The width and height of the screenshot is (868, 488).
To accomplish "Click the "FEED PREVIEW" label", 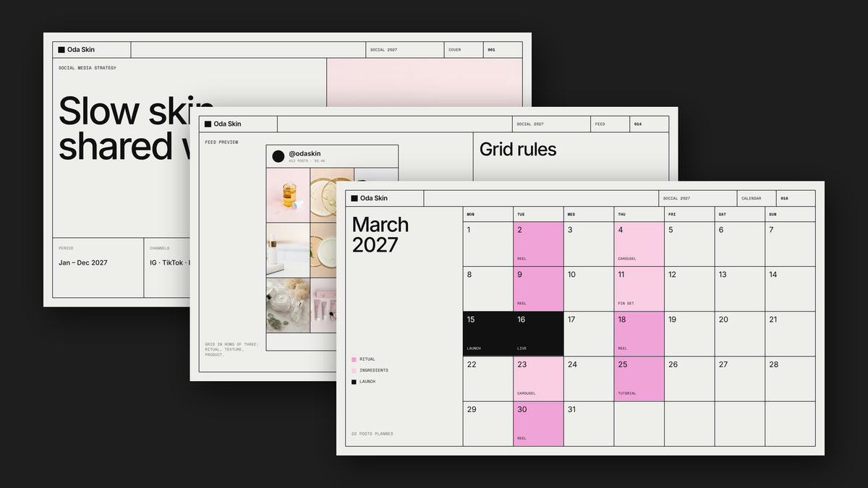I will tap(221, 142).
